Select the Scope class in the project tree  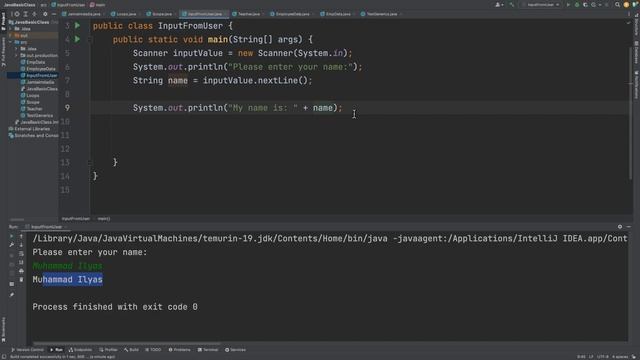tap(30, 102)
